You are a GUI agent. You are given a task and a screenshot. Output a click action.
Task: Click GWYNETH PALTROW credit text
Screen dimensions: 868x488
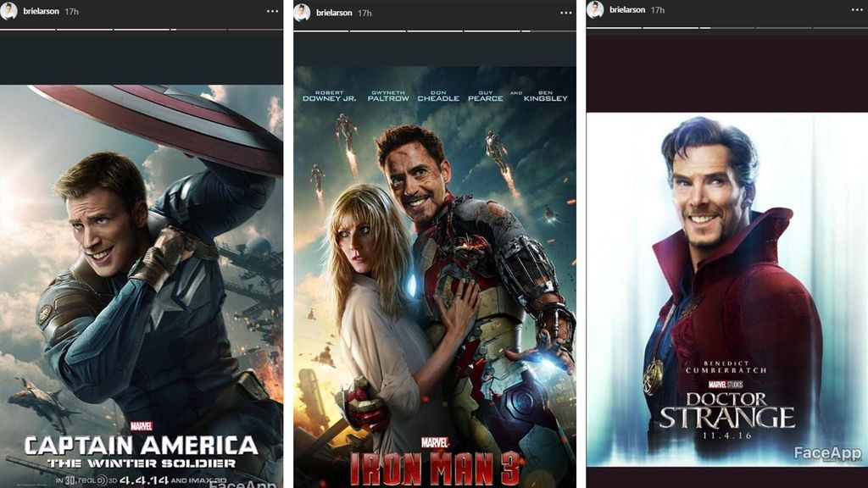(388, 97)
